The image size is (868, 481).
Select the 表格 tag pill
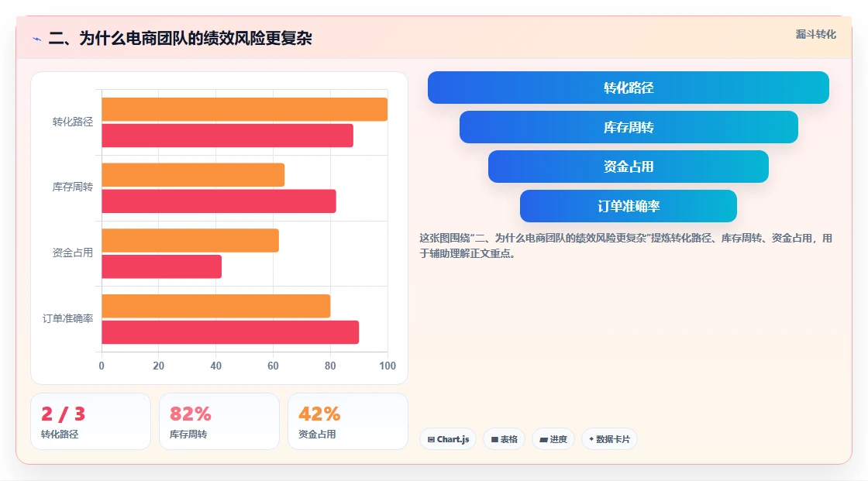505,439
